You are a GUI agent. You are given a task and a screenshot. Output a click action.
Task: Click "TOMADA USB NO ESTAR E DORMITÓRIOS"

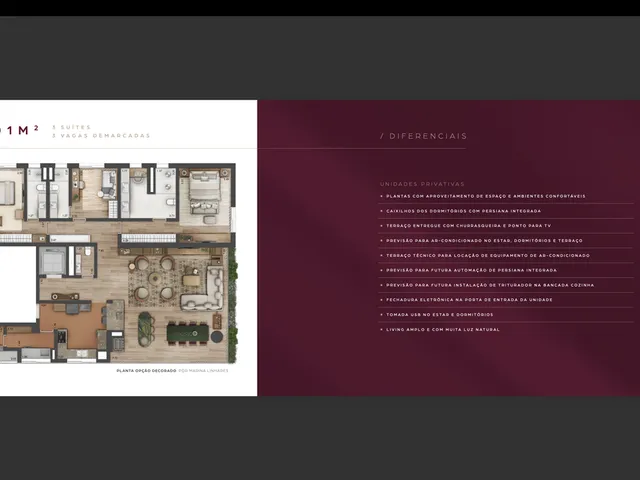coord(440,315)
